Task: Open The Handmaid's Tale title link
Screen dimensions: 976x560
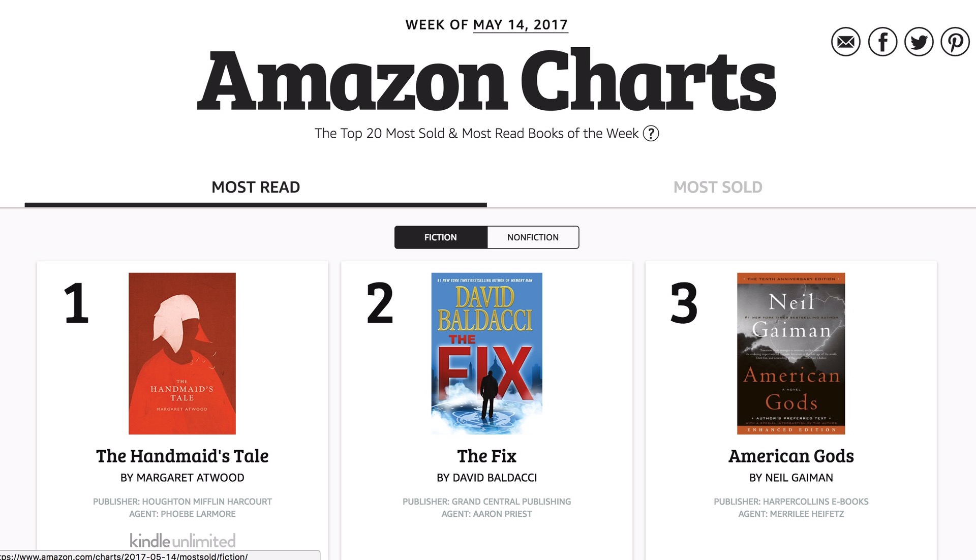Action: [x=182, y=456]
